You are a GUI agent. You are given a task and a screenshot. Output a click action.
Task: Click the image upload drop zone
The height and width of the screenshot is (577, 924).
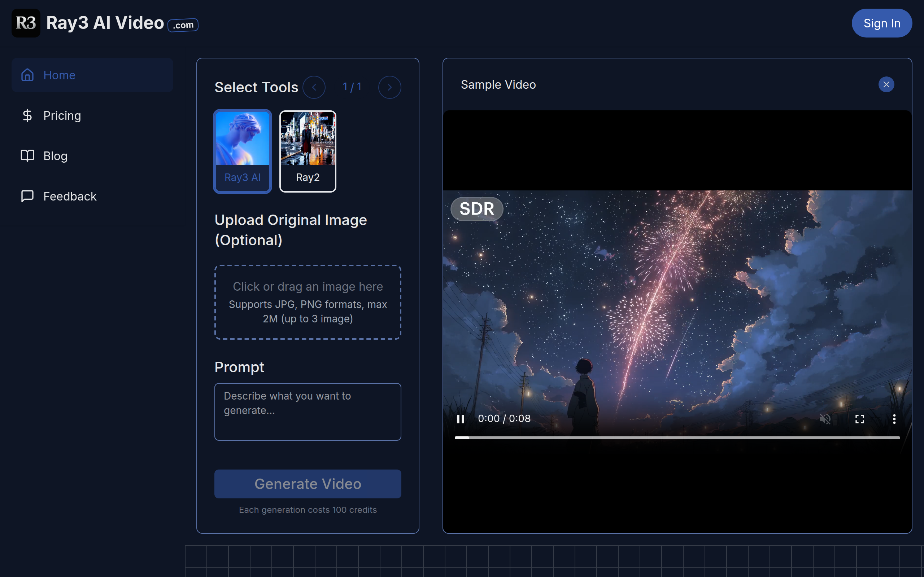pos(308,302)
